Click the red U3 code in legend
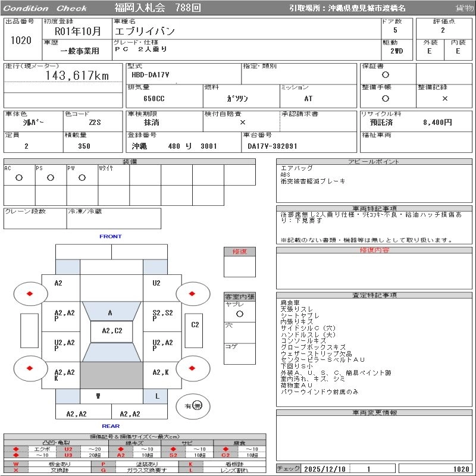This screenshot has width=476, height=476. [68, 455]
